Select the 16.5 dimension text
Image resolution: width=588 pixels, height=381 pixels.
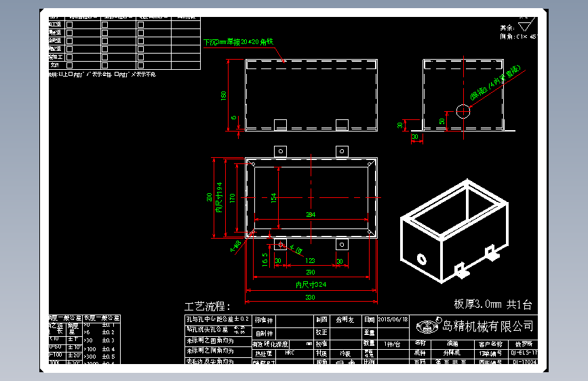coord(265,260)
